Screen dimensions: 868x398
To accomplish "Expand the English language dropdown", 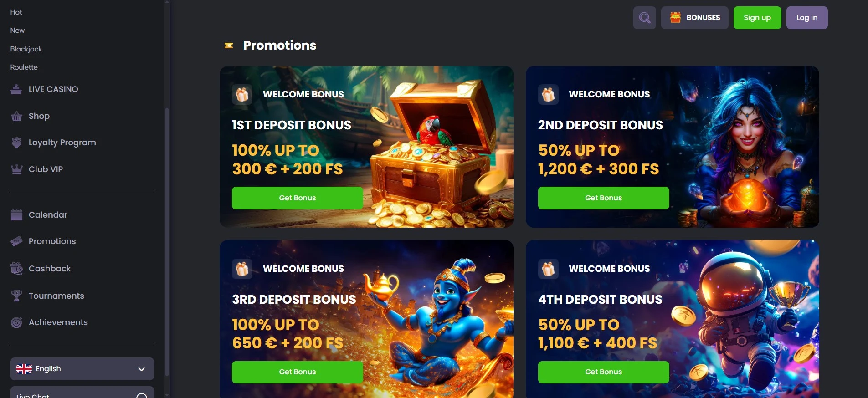I will [x=82, y=369].
